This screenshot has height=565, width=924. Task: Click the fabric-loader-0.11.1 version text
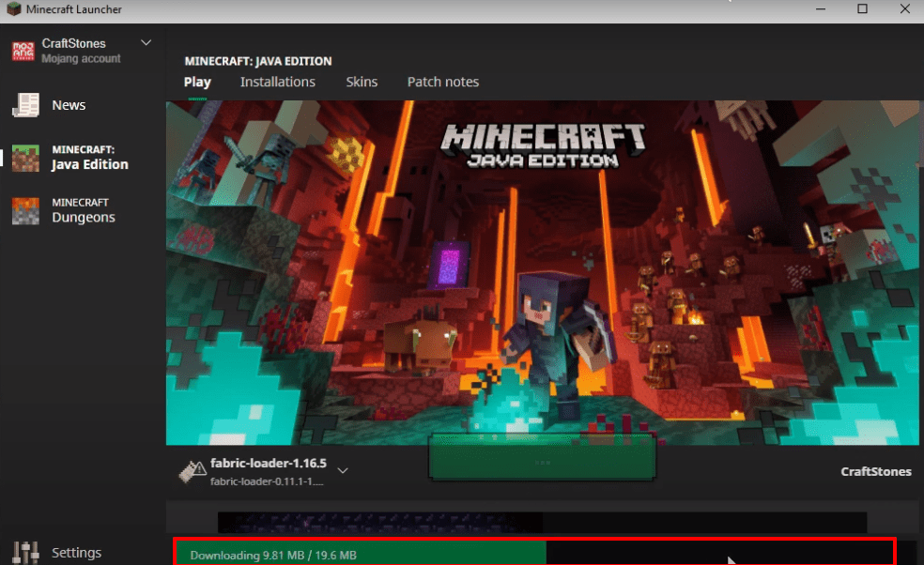[267, 481]
